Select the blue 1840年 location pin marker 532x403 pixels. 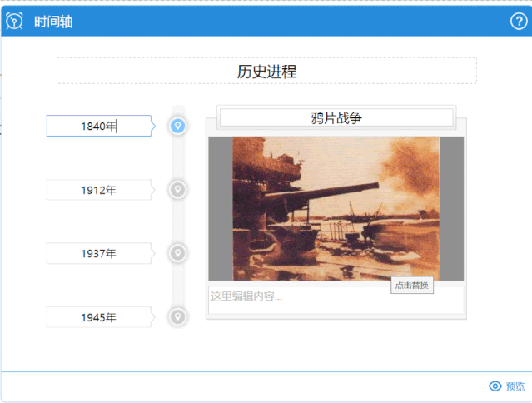coord(177,126)
